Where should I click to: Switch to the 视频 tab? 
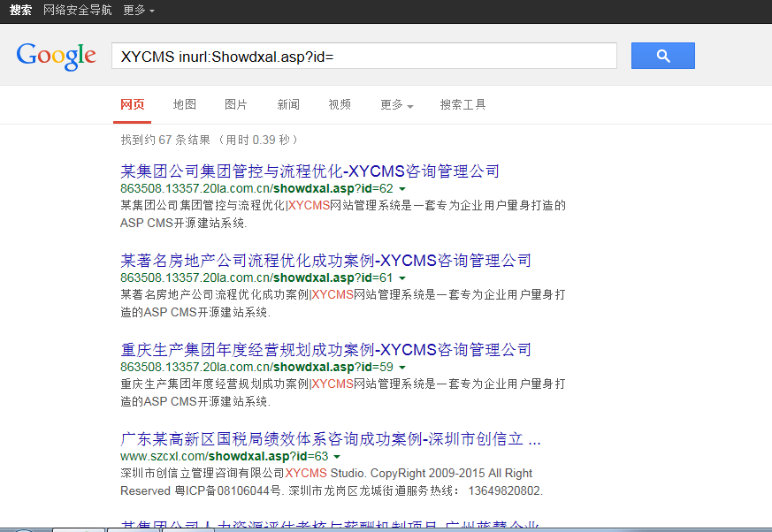point(340,104)
